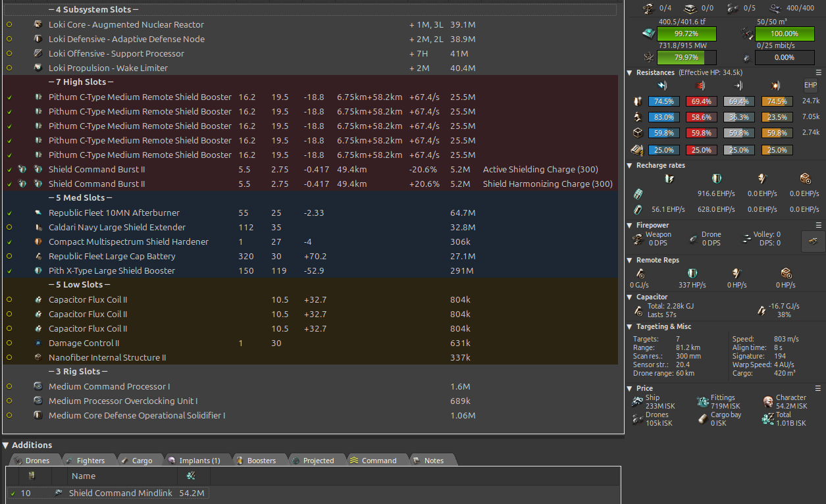
Task: Toggle state of Damage Control II
Action: pos(9,343)
